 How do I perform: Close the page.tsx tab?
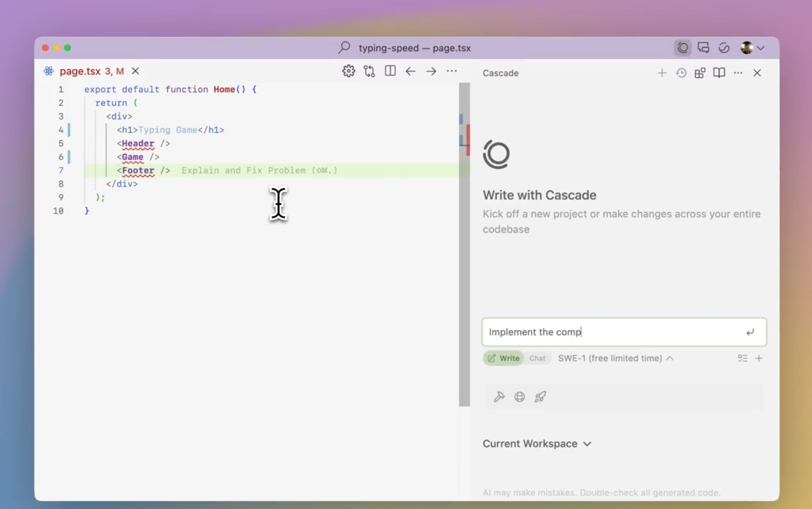pos(135,71)
